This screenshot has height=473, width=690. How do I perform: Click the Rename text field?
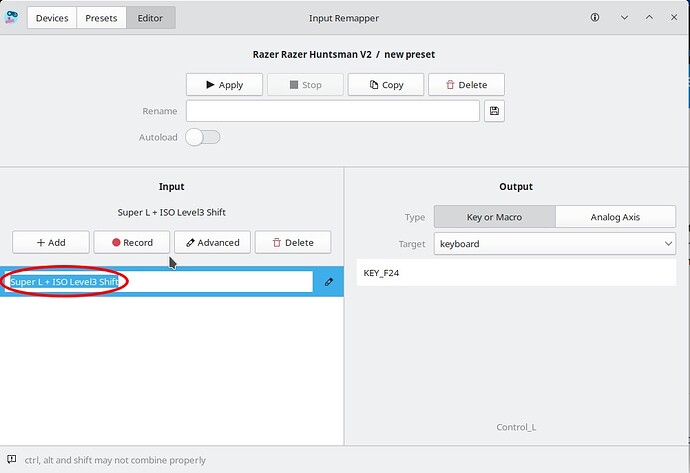[333, 111]
